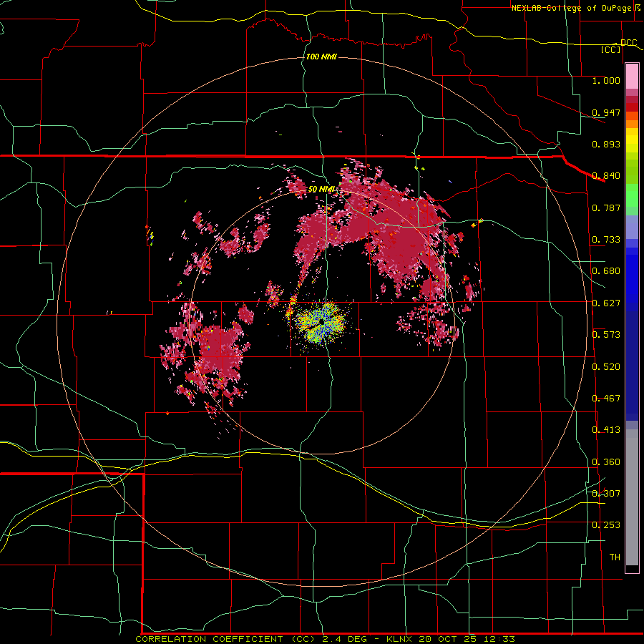Viewport: 644px width, 644px height.
Task: Click the 0.627 scale value
Action: point(606,303)
